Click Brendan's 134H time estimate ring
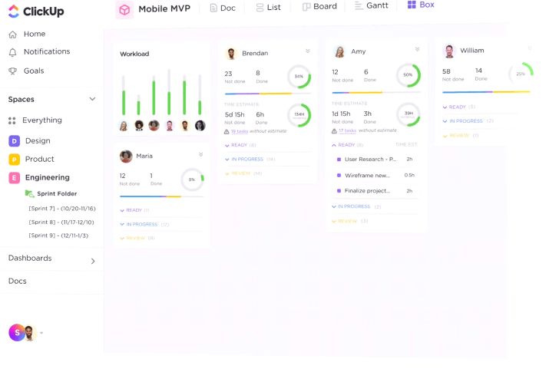 299,115
